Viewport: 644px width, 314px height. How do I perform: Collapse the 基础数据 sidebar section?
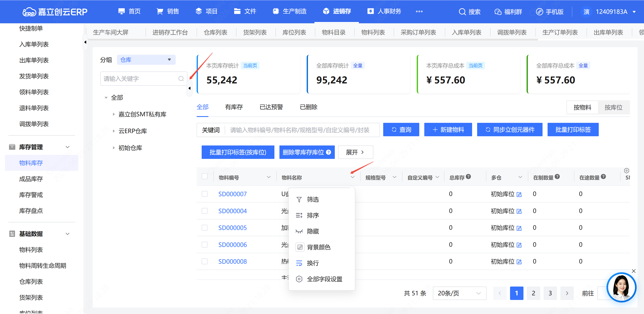point(68,234)
